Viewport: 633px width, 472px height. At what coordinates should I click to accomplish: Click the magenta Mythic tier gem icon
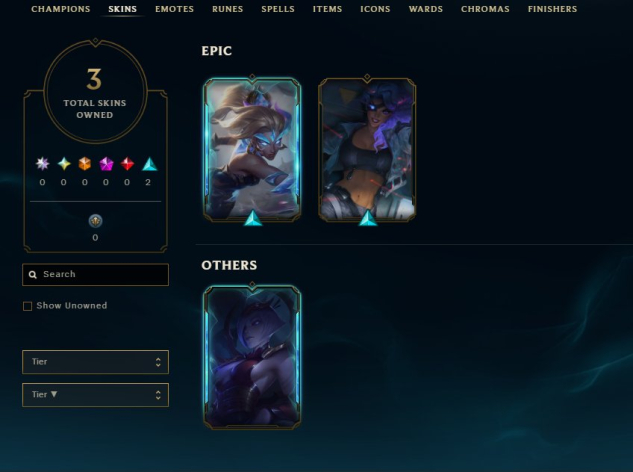[106, 164]
